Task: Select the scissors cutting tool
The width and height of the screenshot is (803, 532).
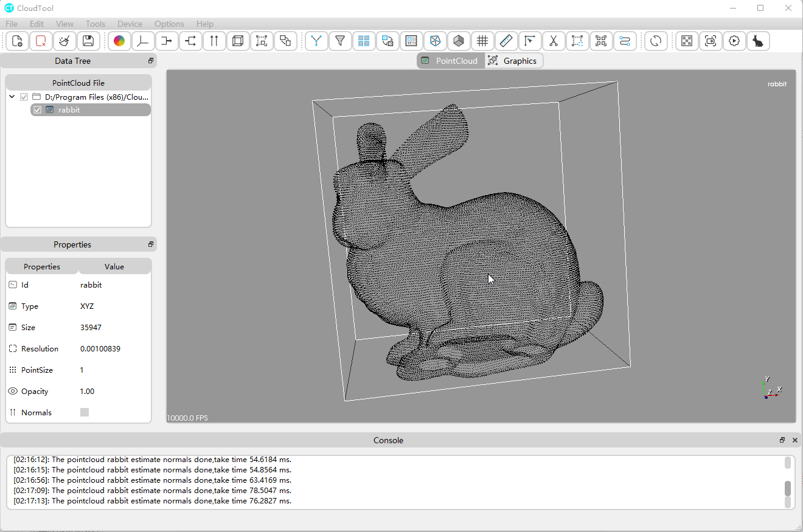Action: pos(553,41)
